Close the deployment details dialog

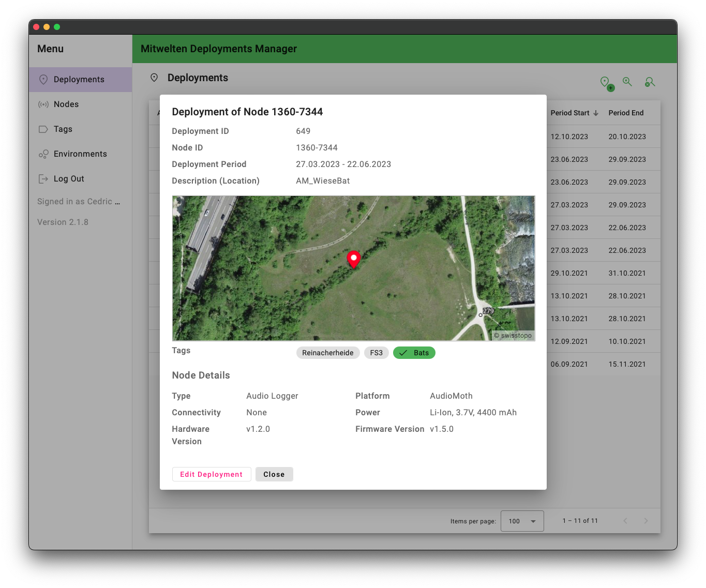[274, 474]
